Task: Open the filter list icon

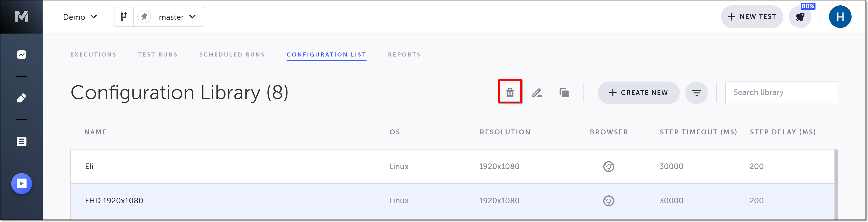Action: pos(696,93)
